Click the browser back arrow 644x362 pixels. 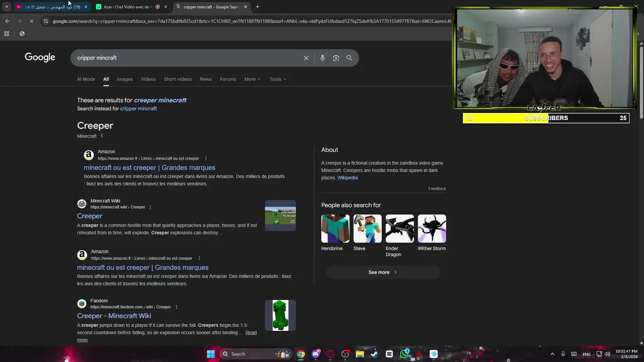click(7, 21)
